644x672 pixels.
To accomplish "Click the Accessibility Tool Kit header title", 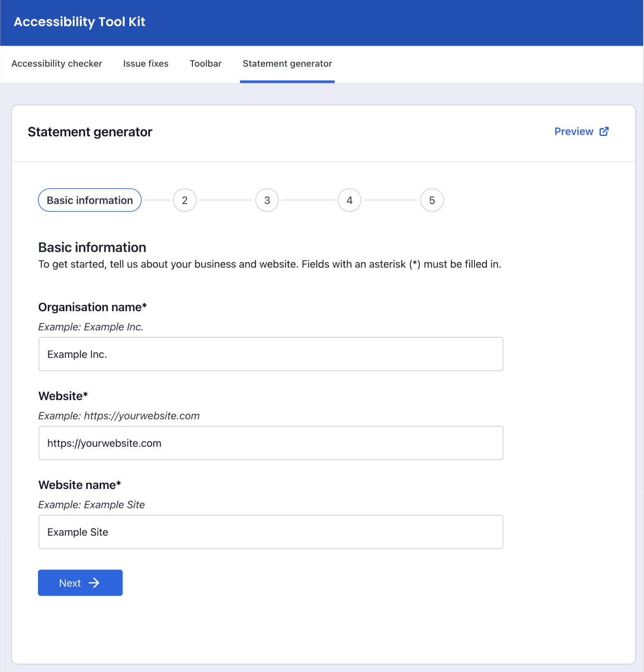I will 80,22.
